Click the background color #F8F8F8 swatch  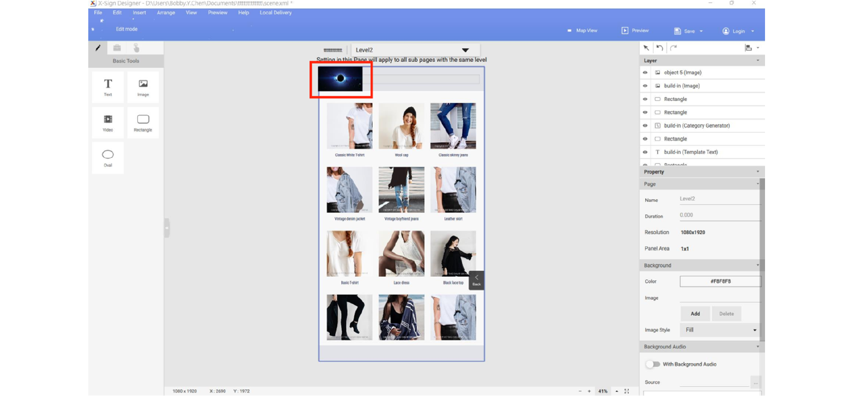(720, 281)
